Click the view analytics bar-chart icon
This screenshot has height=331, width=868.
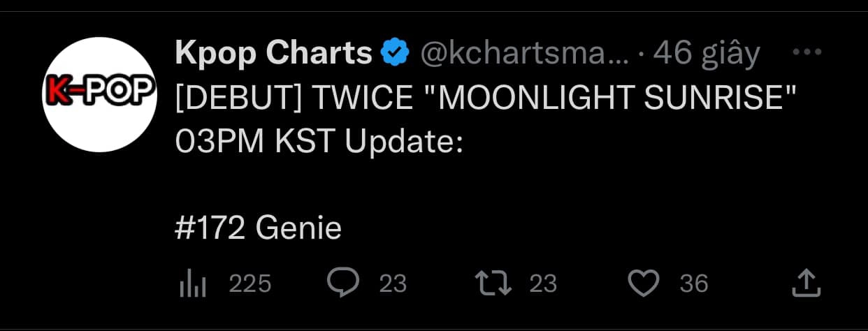[191, 283]
